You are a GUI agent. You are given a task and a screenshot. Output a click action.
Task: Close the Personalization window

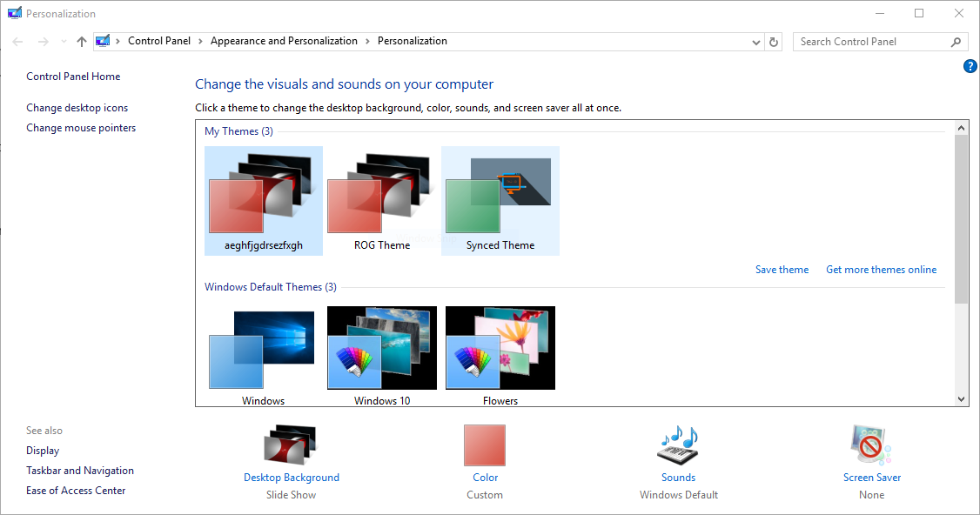(x=959, y=13)
